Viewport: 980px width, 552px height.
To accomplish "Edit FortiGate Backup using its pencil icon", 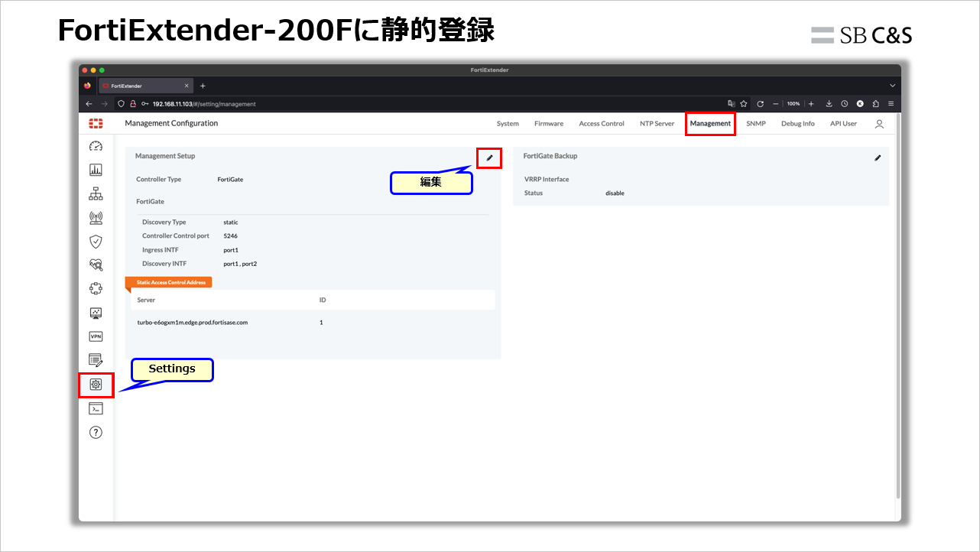I will point(878,157).
